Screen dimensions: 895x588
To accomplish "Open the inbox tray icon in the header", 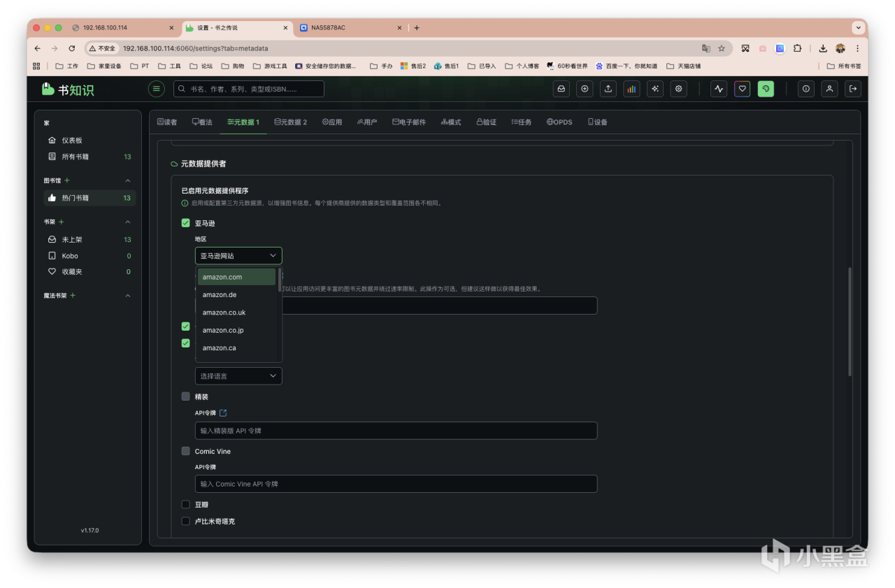I will pos(561,89).
